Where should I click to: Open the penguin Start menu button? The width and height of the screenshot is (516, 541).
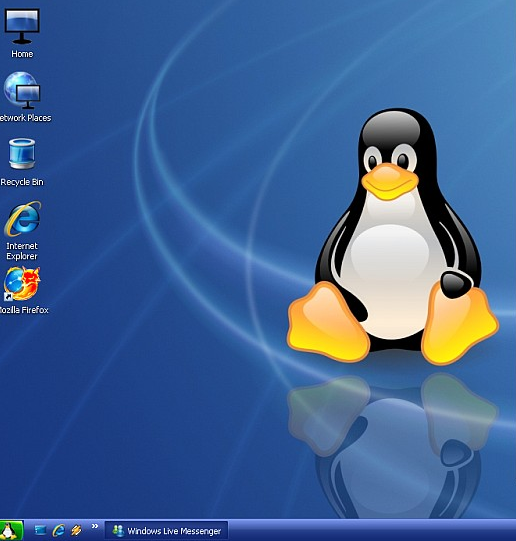click(11, 531)
